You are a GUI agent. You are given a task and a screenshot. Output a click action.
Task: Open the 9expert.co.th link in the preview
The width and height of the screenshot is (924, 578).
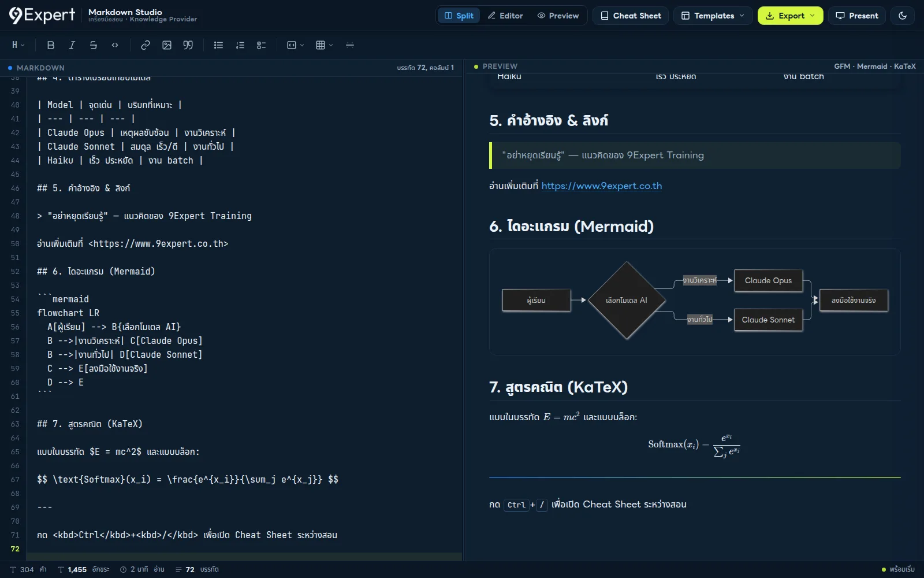(x=602, y=186)
